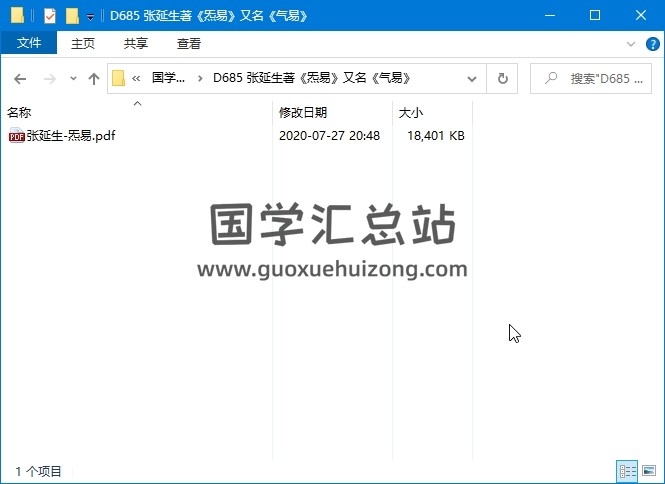Image resolution: width=665 pixels, height=484 pixels.
Task: Switch to the 共享 tab
Action: (136, 43)
